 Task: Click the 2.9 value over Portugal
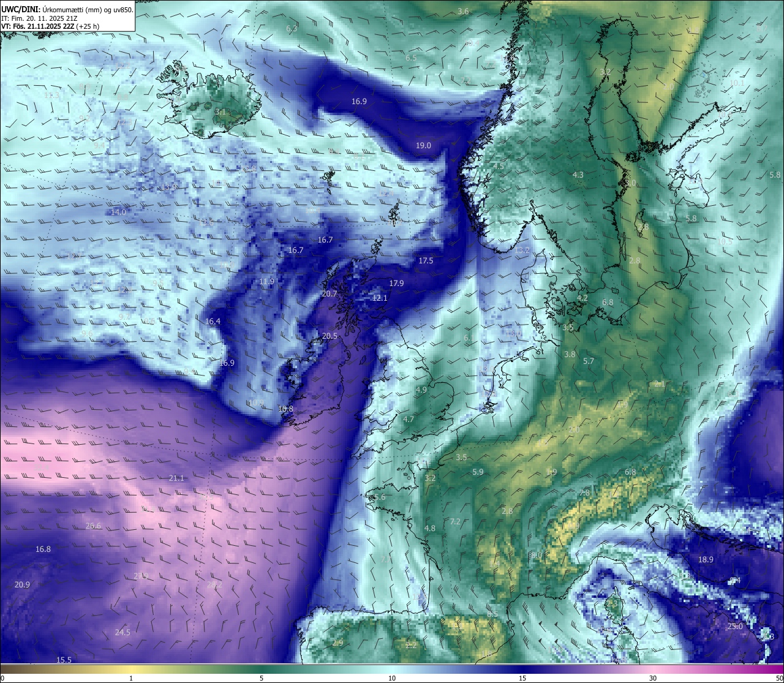coord(337,643)
